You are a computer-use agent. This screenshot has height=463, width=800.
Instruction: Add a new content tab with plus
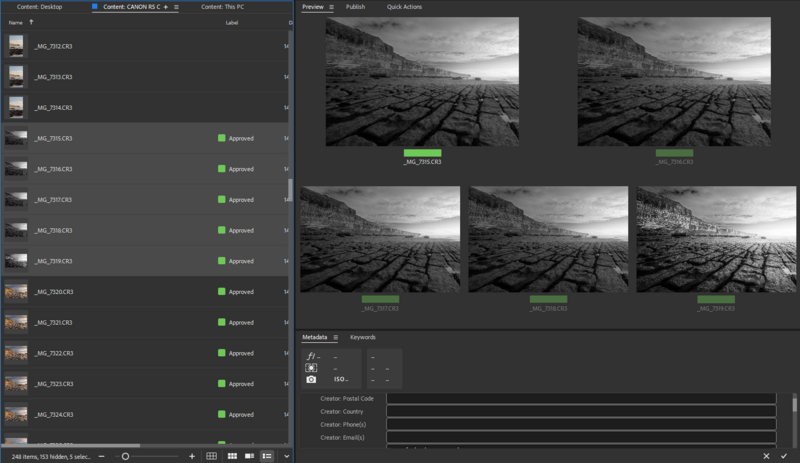coord(165,7)
